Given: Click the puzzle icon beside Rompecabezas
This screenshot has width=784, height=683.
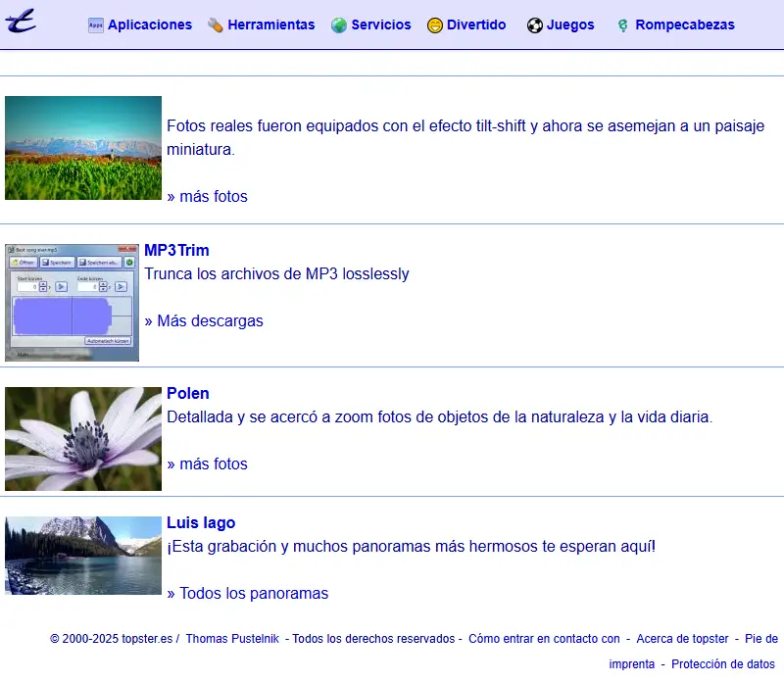Looking at the screenshot, I should [x=622, y=25].
